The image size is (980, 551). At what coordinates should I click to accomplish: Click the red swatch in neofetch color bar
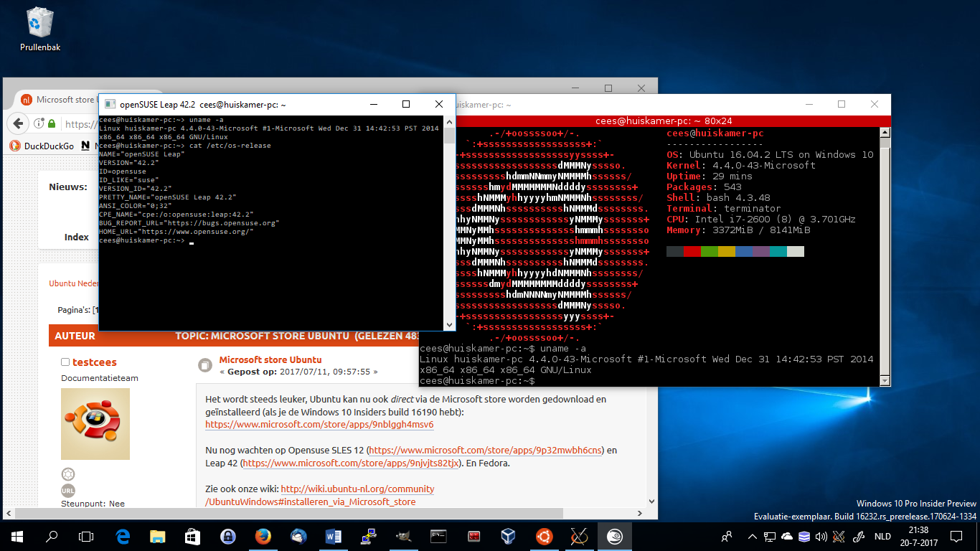(x=692, y=251)
